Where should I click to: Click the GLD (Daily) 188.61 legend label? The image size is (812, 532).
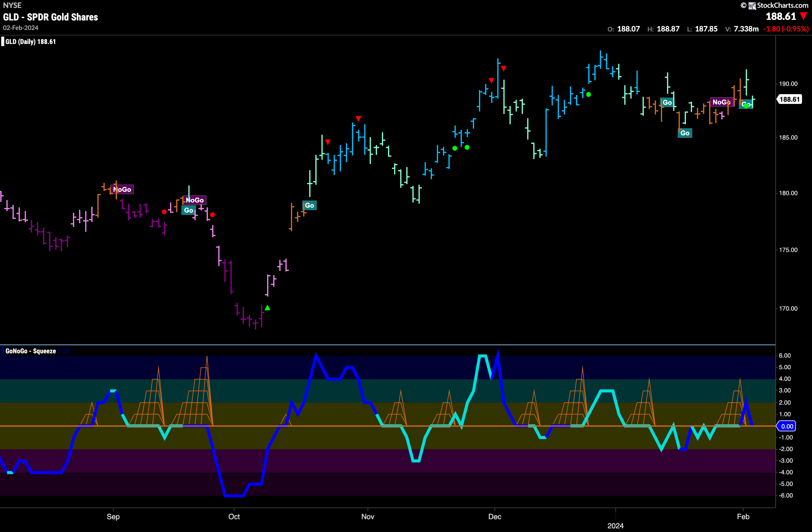coord(30,42)
